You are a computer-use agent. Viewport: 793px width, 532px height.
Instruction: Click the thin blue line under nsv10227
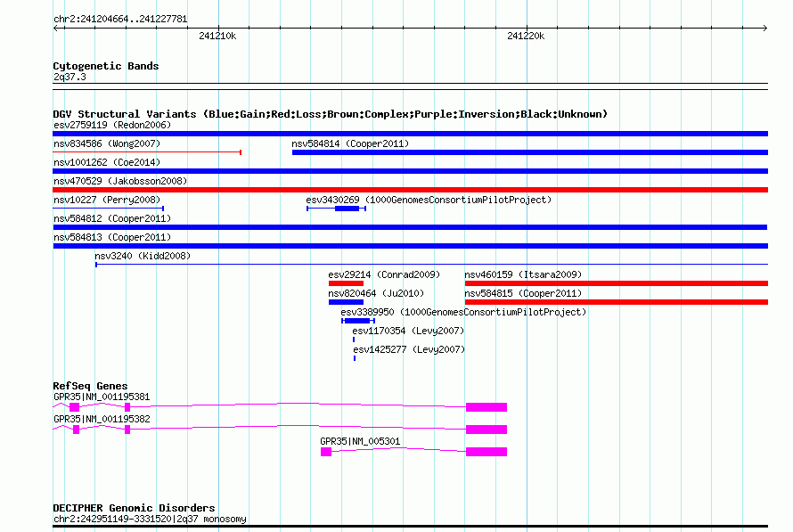pyautogui.click(x=108, y=209)
